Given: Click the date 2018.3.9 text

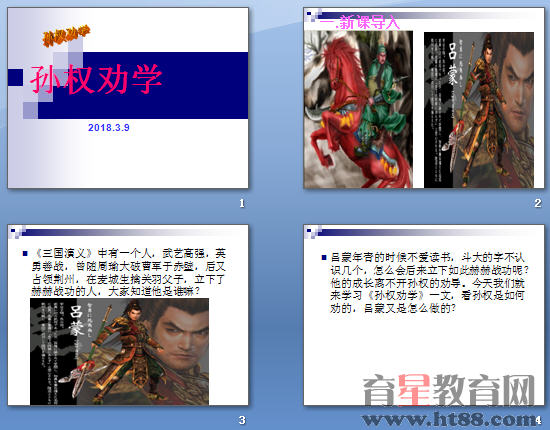Looking at the screenshot, I should (109, 127).
